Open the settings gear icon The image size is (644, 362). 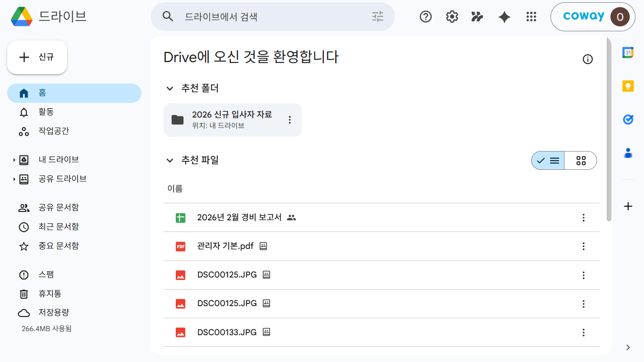(452, 17)
